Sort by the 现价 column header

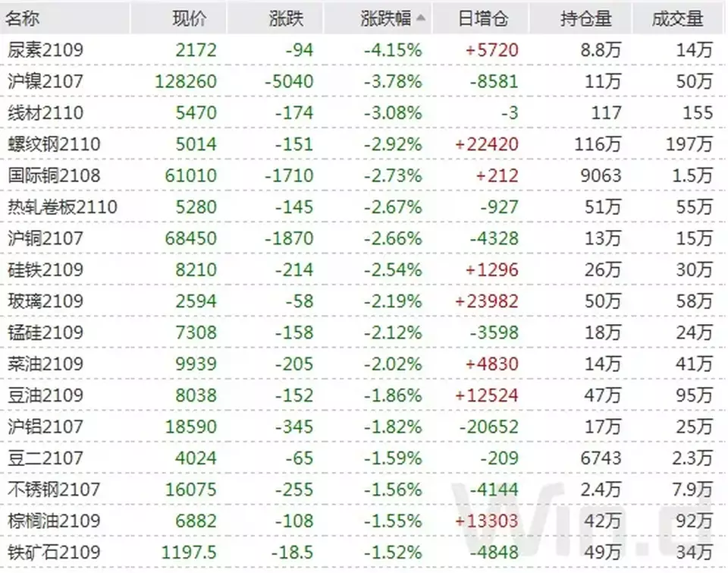pyautogui.click(x=189, y=18)
